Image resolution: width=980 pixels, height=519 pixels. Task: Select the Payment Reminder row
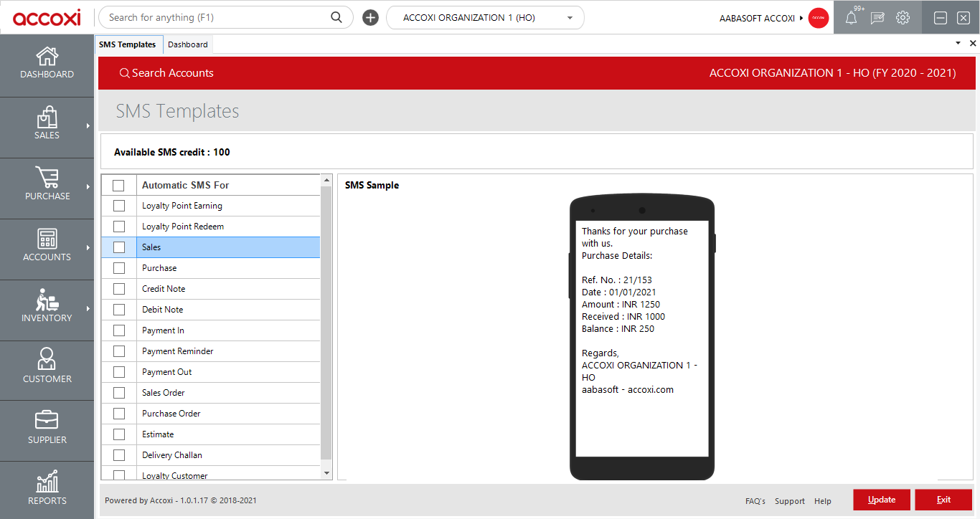tap(211, 351)
